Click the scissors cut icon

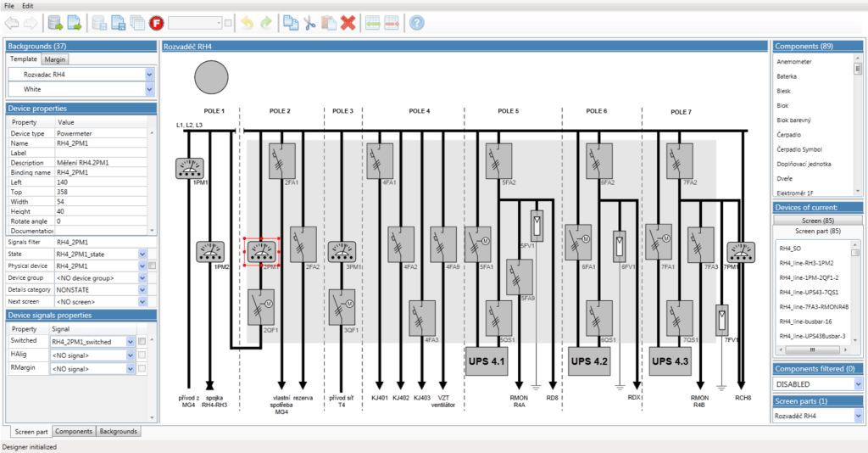(309, 23)
